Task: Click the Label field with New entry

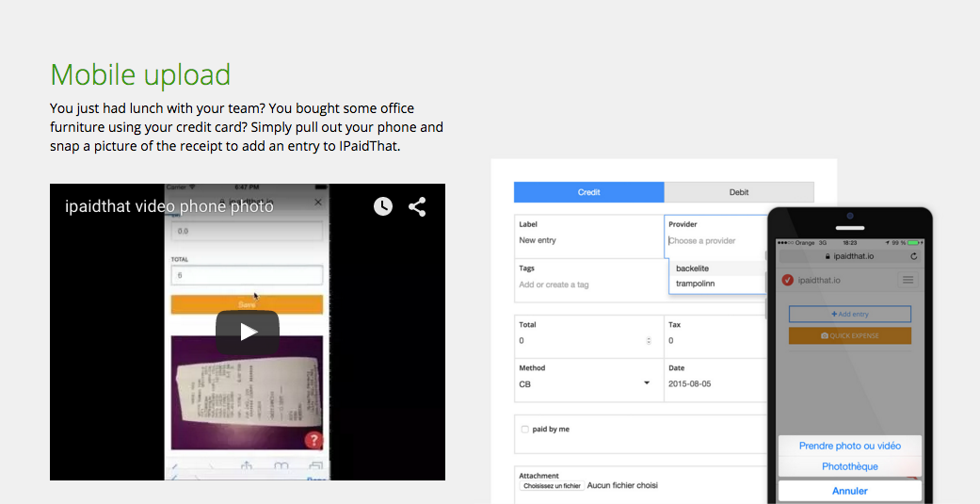Action: [x=588, y=236]
